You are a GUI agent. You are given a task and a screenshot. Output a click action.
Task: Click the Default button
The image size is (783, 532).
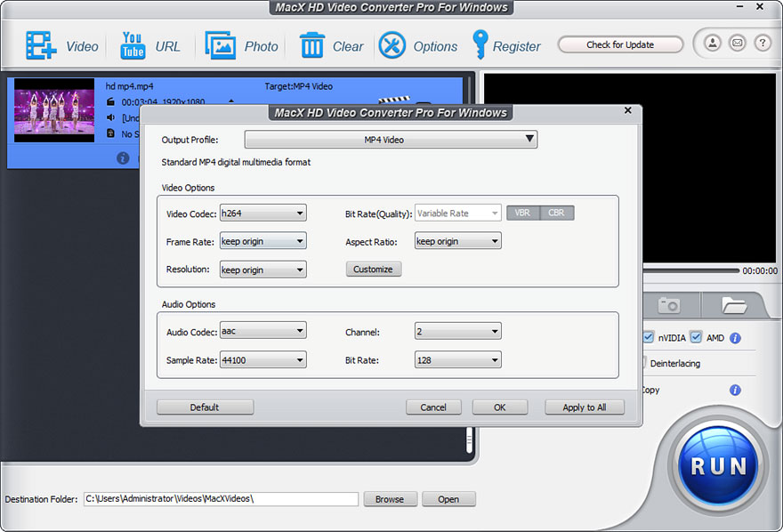[x=205, y=407]
